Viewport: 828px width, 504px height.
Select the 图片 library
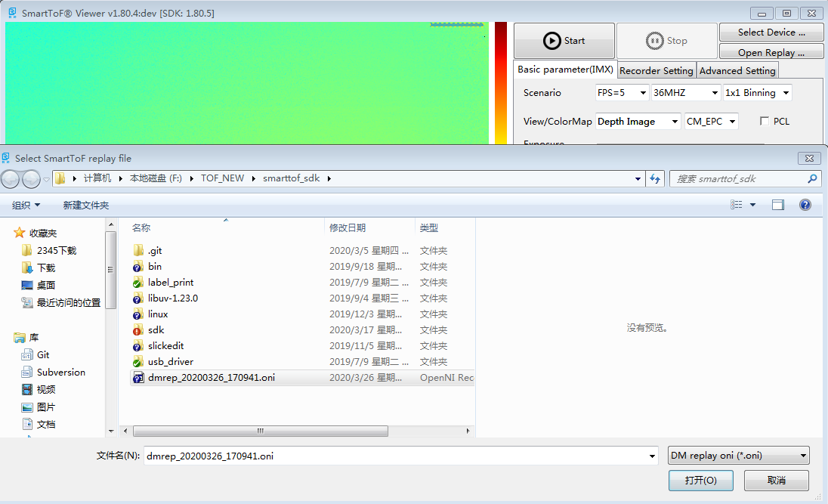click(x=46, y=407)
